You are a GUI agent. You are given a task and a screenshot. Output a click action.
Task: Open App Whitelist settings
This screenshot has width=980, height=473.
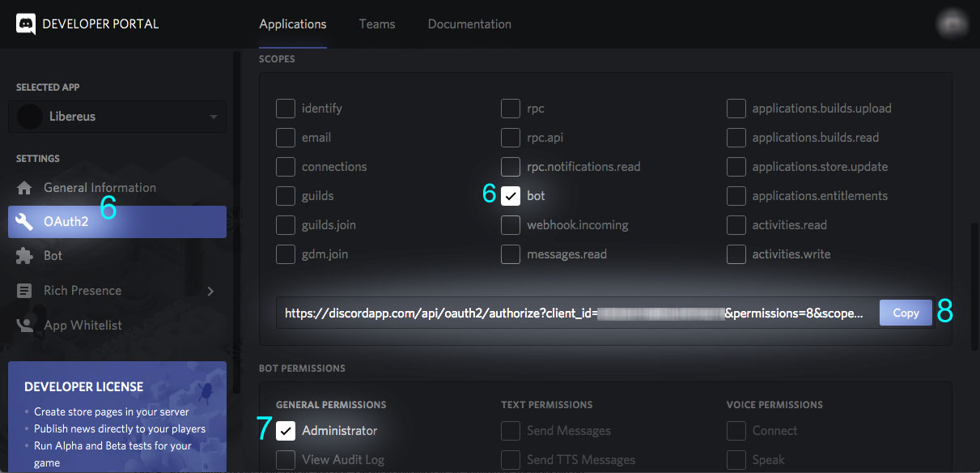tap(117, 325)
